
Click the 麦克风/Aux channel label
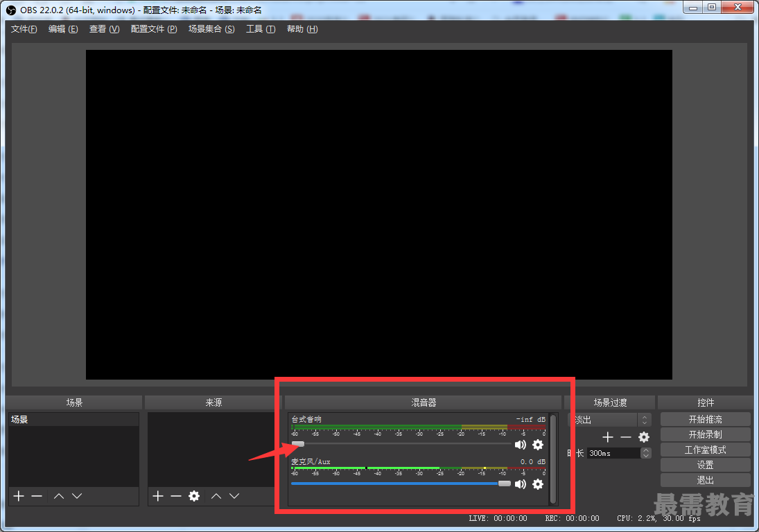[311, 462]
